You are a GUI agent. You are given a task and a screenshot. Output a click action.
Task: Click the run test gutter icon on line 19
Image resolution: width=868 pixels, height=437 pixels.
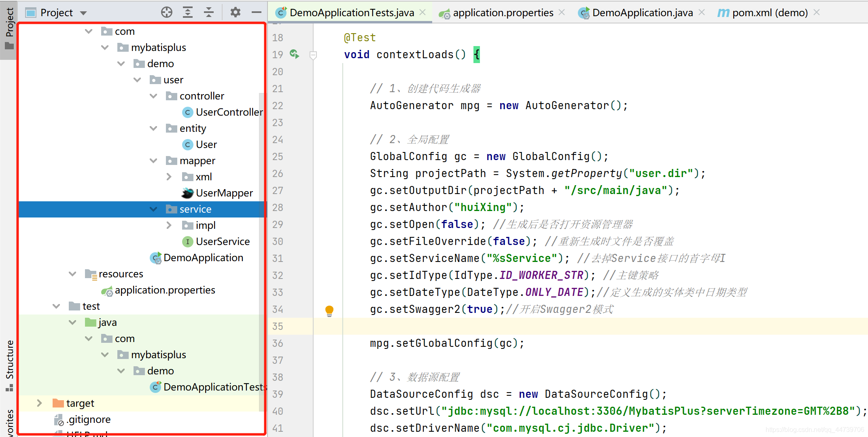tap(294, 54)
